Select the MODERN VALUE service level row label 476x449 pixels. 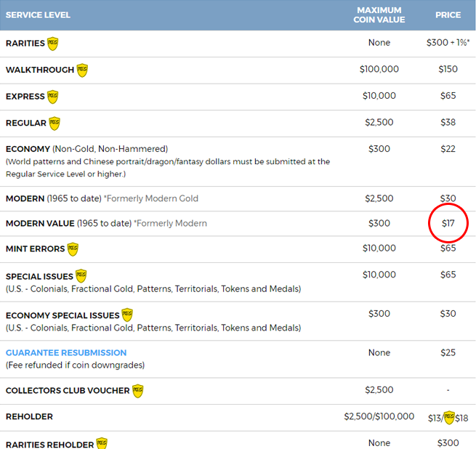click(x=40, y=224)
